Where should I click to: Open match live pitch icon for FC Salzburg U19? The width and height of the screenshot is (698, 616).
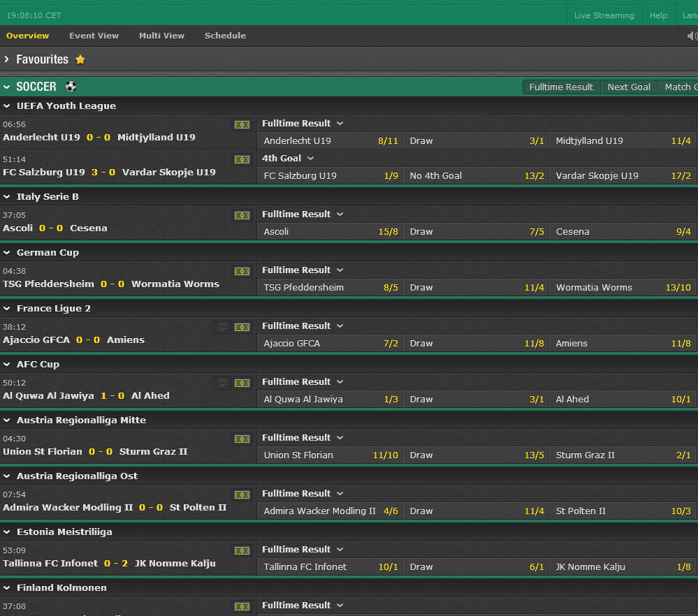point(242,159)
